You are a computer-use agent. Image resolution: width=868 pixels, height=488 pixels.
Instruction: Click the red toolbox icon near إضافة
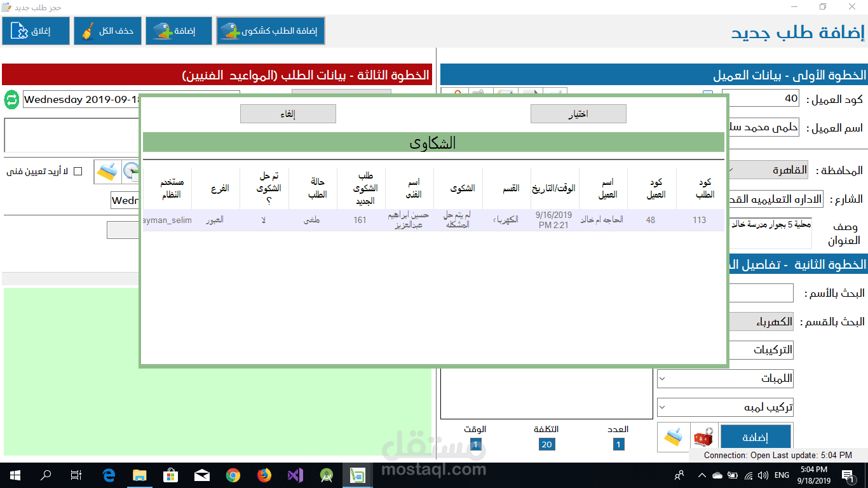(x=703, y=437)
